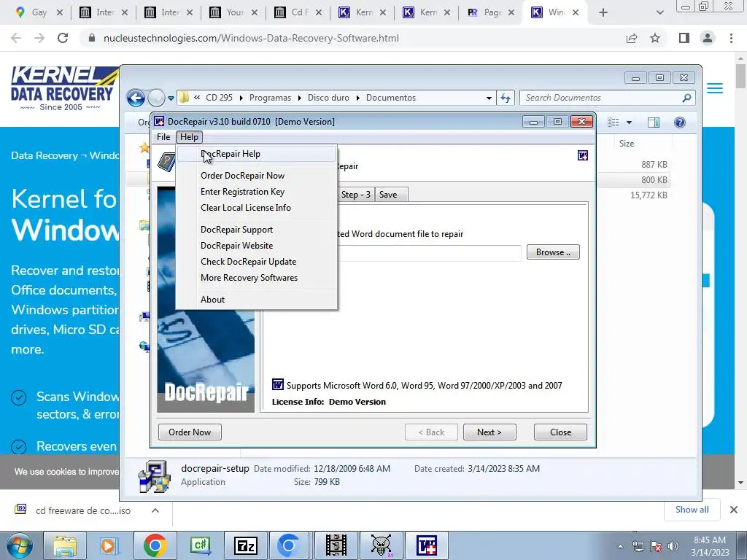747x560 pixels.
Task: Open File Explorer from the taskbar
Action: click(65, 545)
